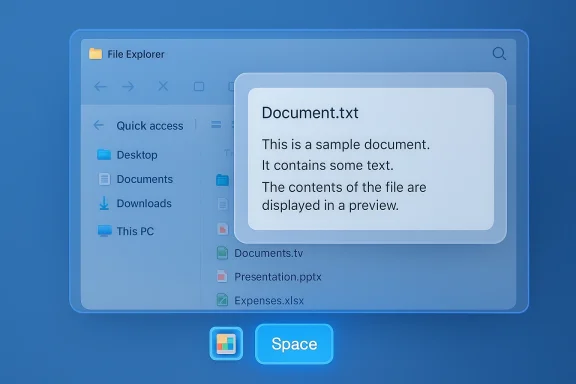The height and width of the screenshot is (384, 576).
Task: Click the square icon in the toolbar
Action: (x=199, y=86)
